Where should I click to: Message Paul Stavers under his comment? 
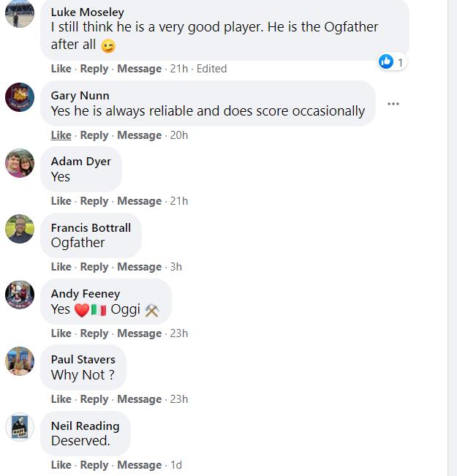[x=140, y=399]
